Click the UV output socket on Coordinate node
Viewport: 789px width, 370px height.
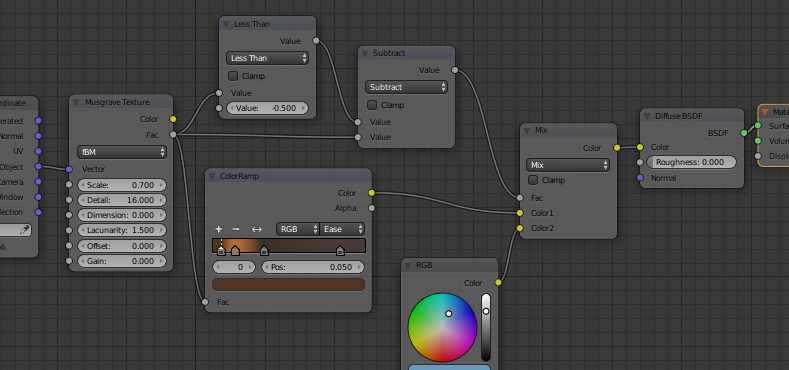point(38,151)
